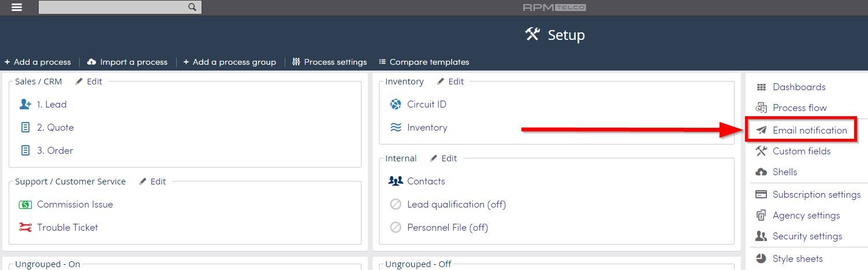Viewport: 868px width, 270px height.
Task: Click the Commission Issue money icon
Action: (25, 204)
